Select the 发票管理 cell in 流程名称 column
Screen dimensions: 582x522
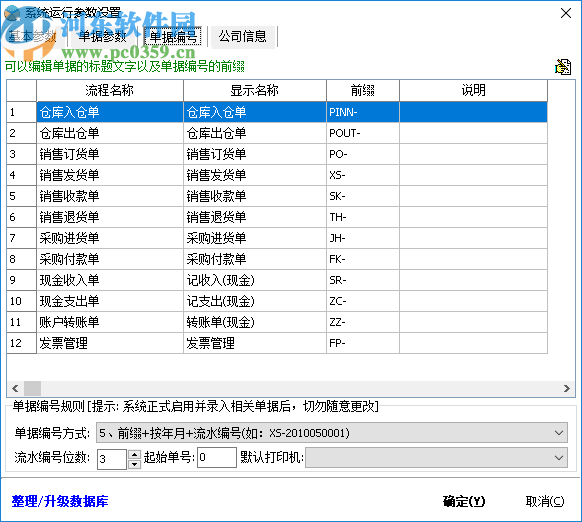pyautogui.click(x=110, y=343)
